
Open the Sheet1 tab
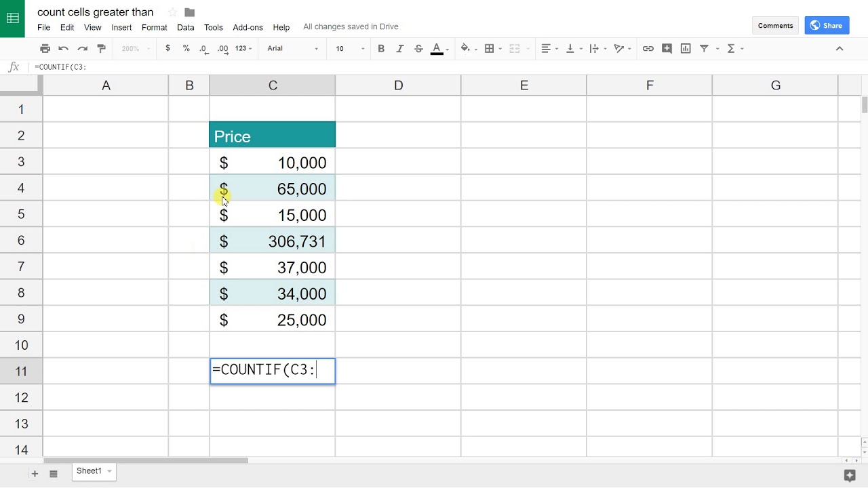click(x=94, y=471)
